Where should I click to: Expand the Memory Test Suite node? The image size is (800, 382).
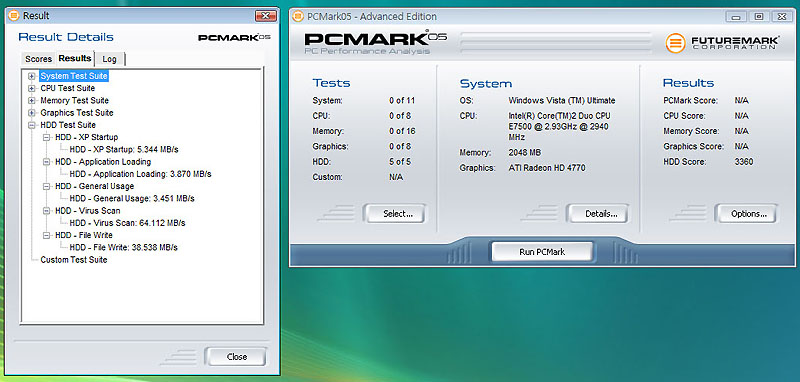click(x=32, y=100)
